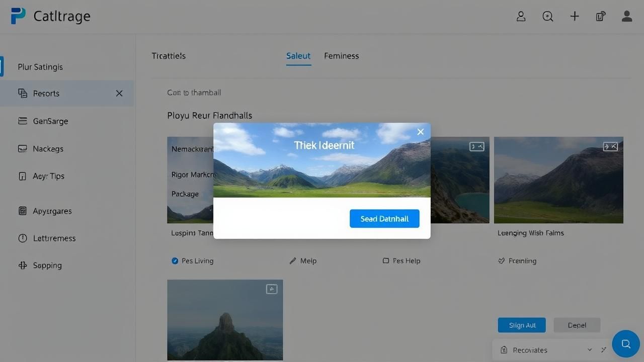The width and height of the screenshot is (644, 362).
Task: Click the copy document icon in header
Action: click(600, 17)
